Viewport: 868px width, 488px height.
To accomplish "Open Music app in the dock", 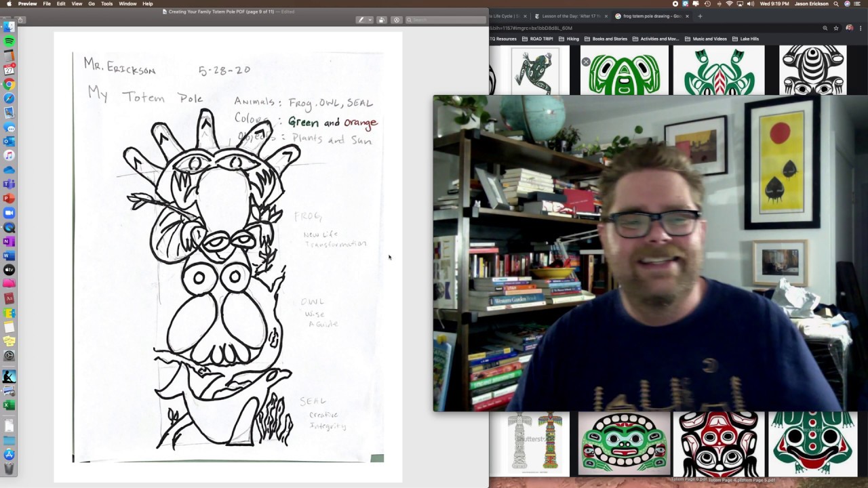I will click(9, 155).
